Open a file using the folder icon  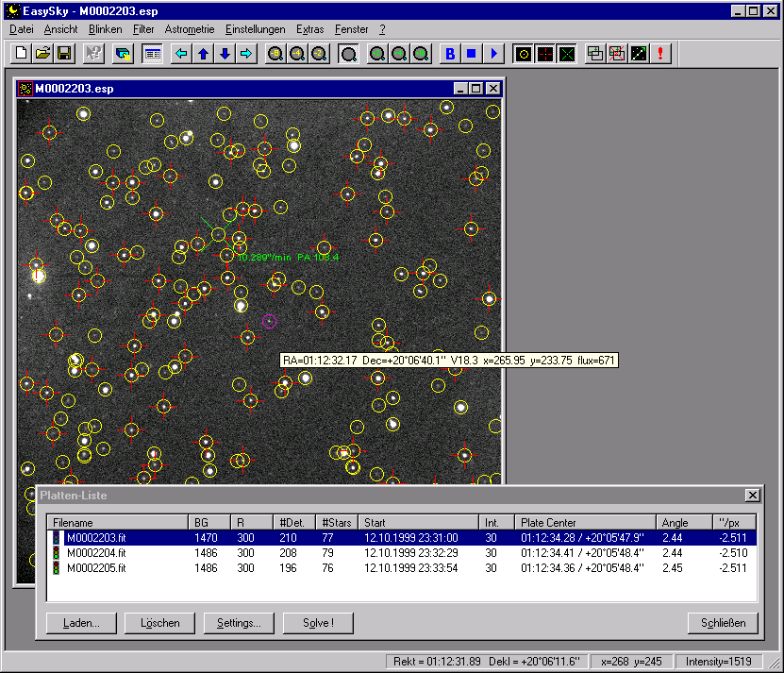43,54
